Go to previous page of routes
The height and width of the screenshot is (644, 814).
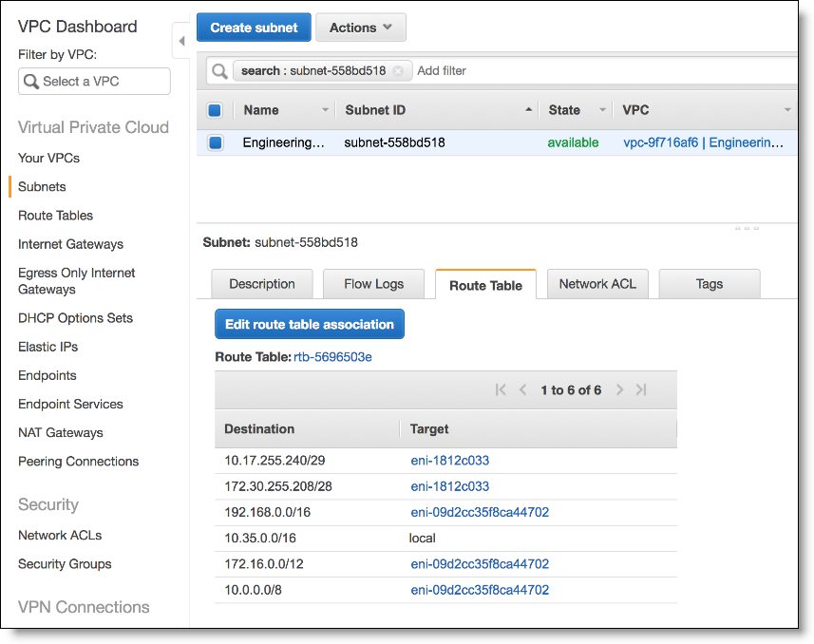[522, 390]
